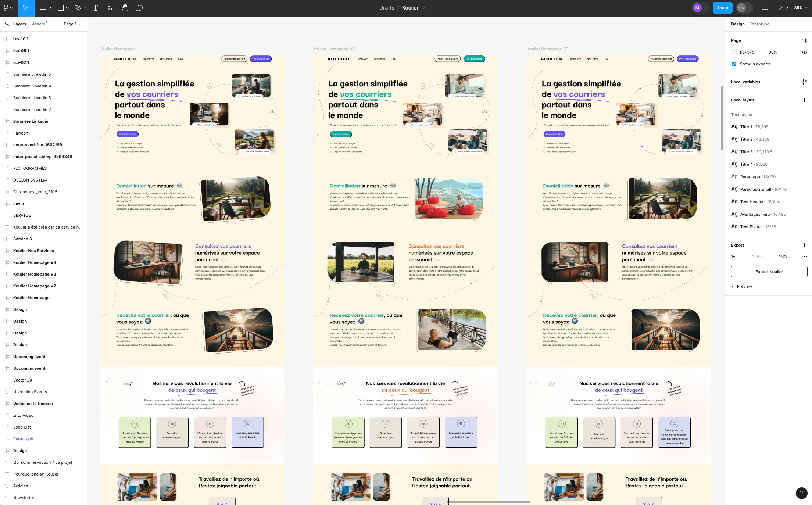Image resolution: width=812 pixels, height=505 pixels.
Task: Click the F5F5F5 hex color value
Action: click(747, 52)
